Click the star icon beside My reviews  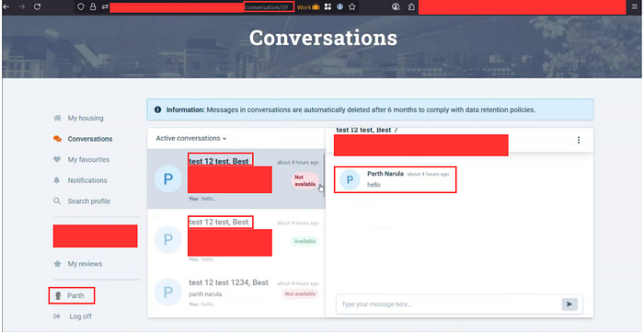click(x=57, y=263)
